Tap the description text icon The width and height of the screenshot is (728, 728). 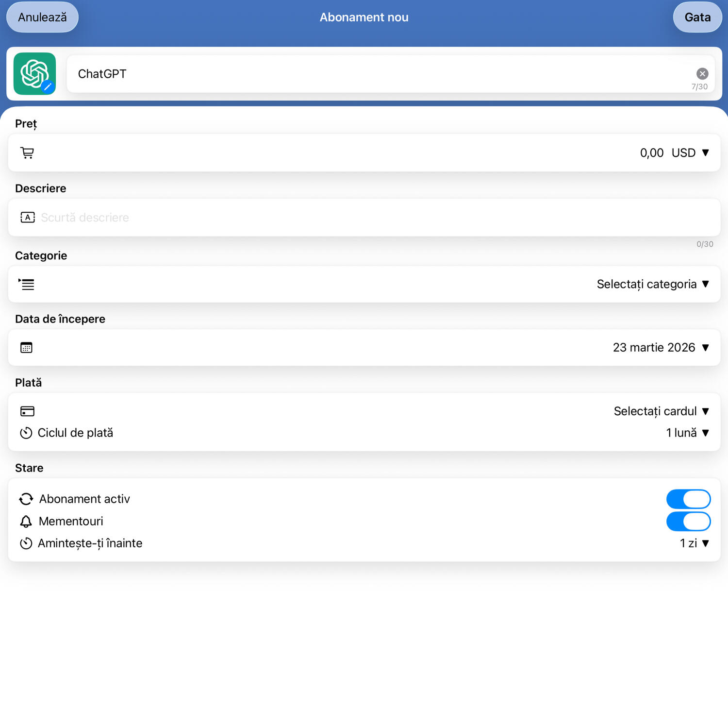click(x=27, y=218)
